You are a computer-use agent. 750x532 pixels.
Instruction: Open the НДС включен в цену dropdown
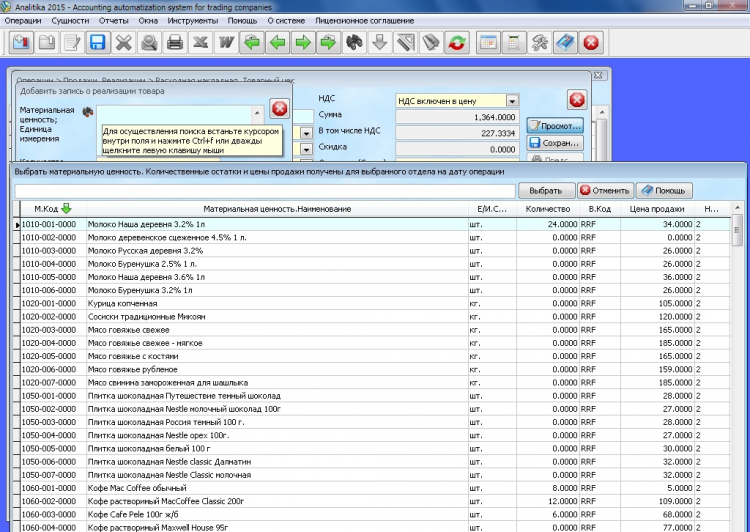[x=512, y=101]
